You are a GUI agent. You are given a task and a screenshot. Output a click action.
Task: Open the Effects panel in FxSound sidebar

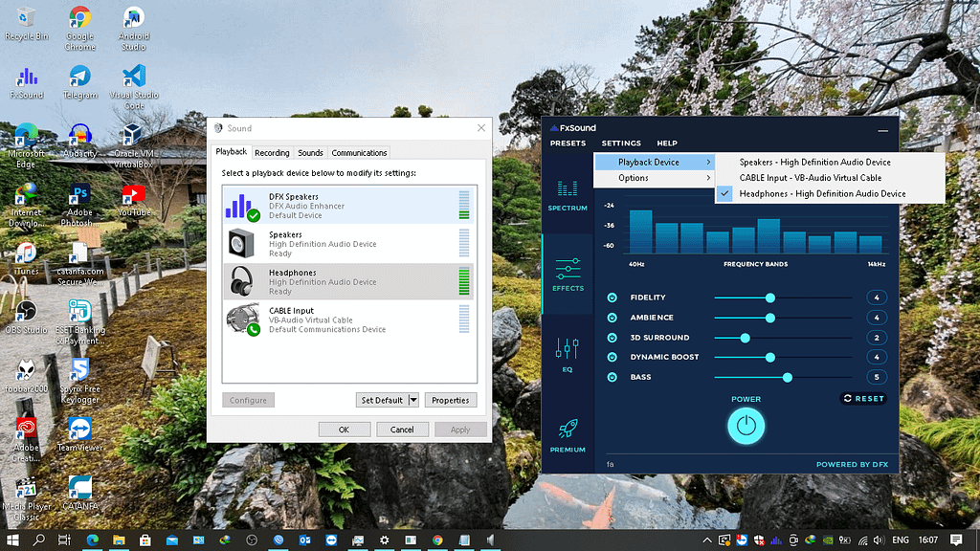tap(568, 275)
